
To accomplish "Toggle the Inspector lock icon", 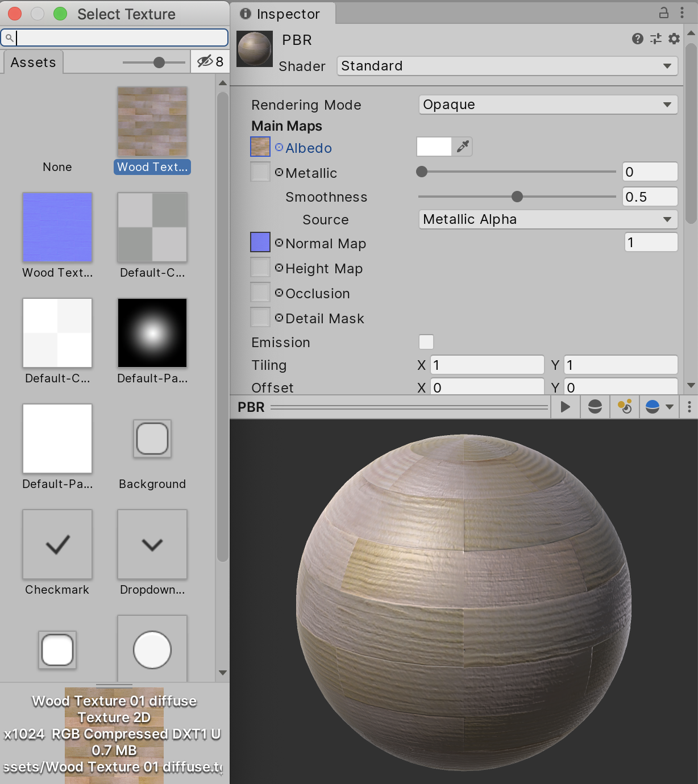I will (663, 11).
